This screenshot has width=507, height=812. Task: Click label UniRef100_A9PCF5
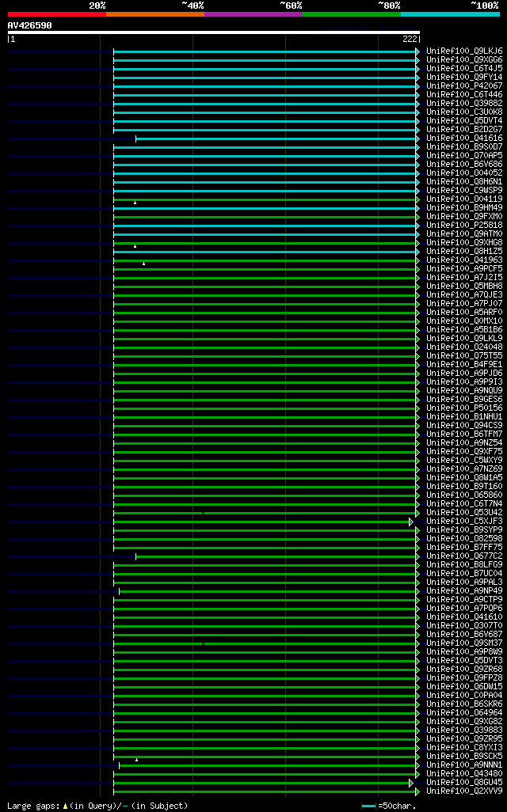tap(464, 269)
